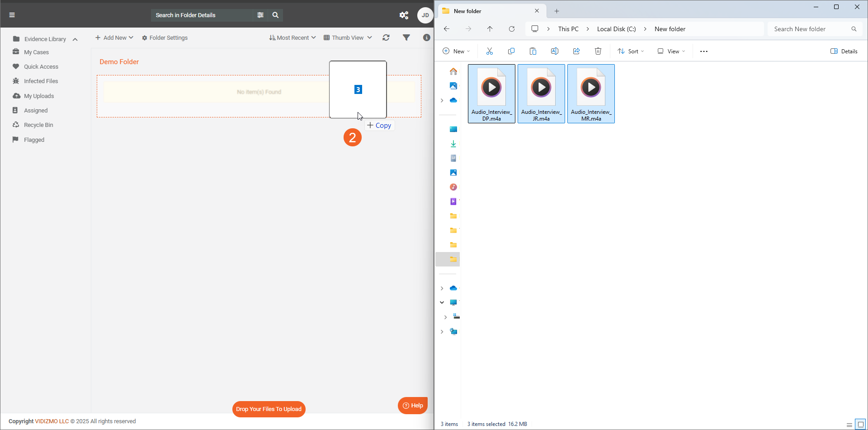
Task: Select the Audio_Interview_JR.m4a file
Action: [x=541, y=93]
